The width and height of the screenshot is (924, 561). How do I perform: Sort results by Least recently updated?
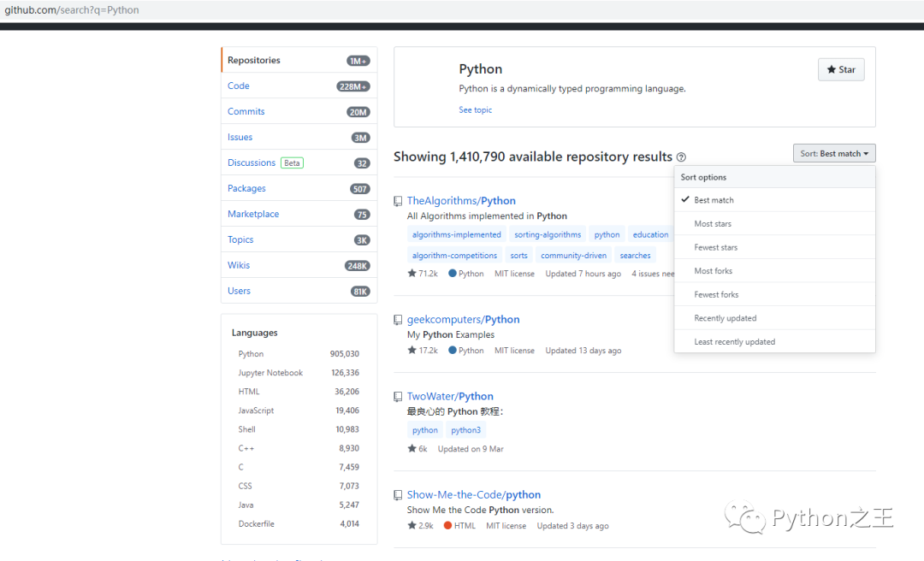774,341
